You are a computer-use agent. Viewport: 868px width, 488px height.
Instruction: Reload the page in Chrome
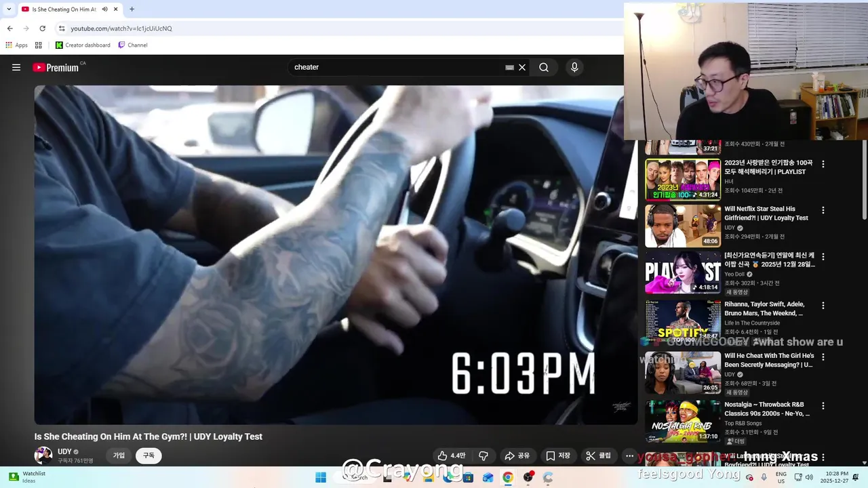click(42, 28)
